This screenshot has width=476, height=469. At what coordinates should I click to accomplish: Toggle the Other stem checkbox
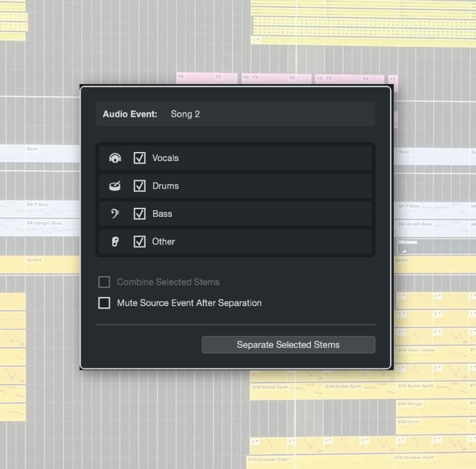point(139,242)
